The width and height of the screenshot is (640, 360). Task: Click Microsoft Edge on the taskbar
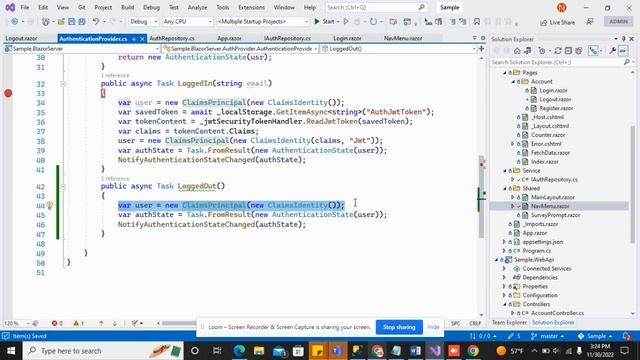(240, 351)
